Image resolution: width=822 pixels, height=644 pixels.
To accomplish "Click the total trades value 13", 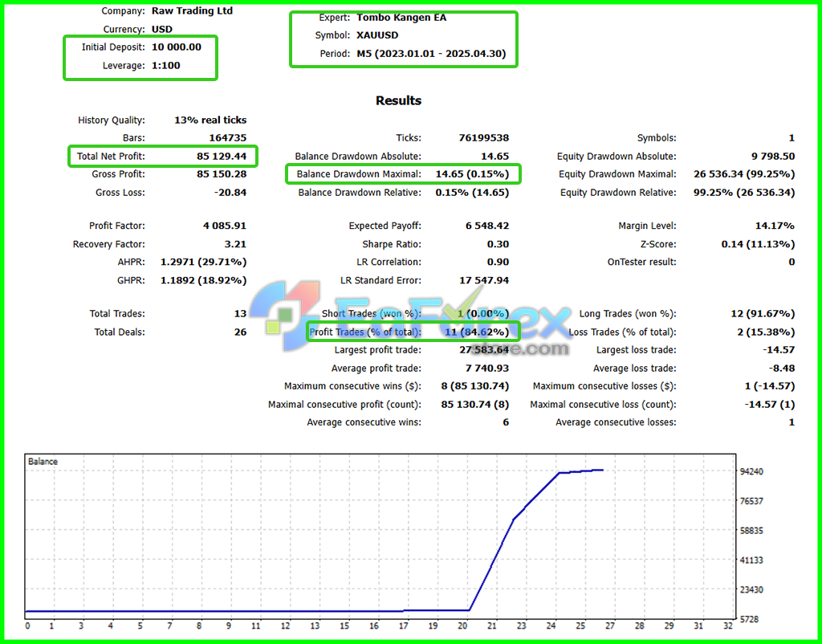I will tap(240, 314).
